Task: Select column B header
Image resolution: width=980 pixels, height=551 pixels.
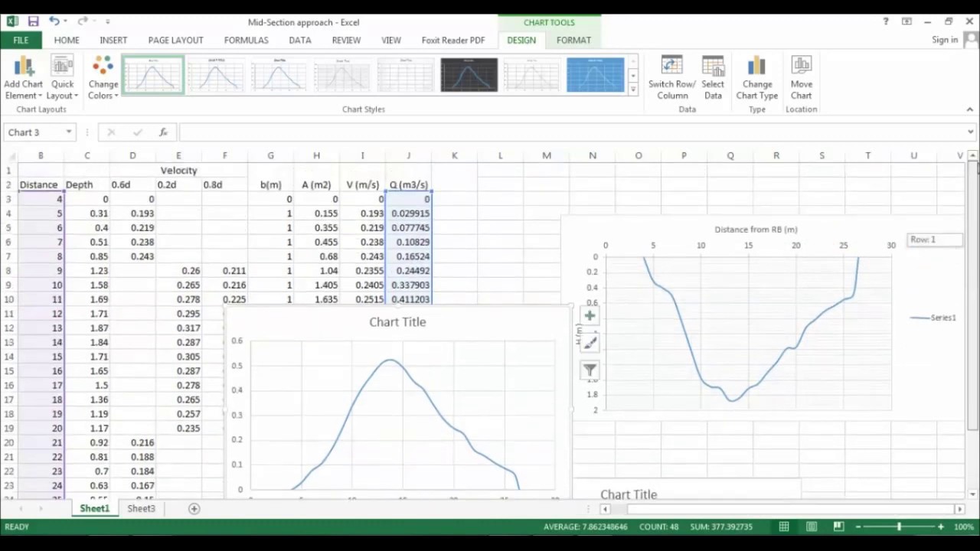Action: tap(41, 155)
